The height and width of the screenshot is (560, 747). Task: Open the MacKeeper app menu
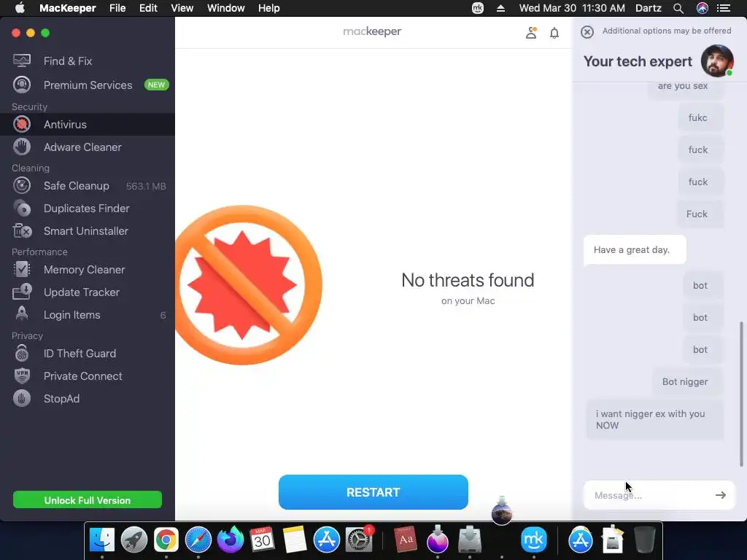pyautogui.click(x=67, y=8)
